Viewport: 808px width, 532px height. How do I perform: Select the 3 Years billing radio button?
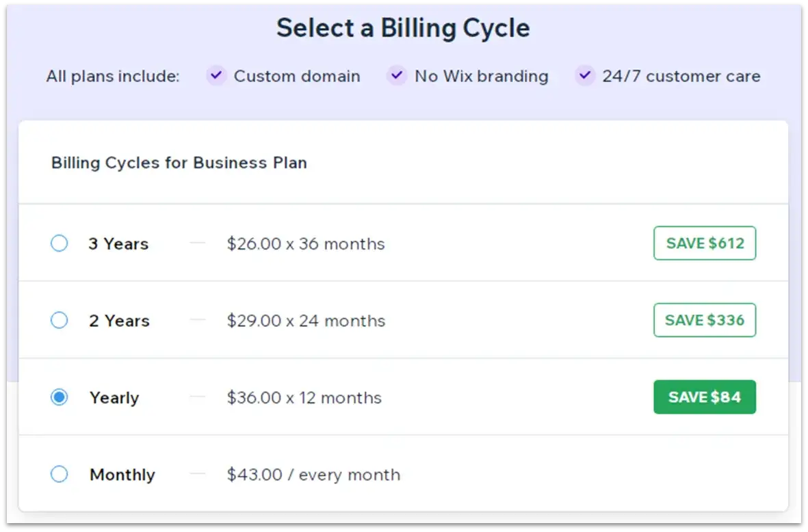point(60,243)
